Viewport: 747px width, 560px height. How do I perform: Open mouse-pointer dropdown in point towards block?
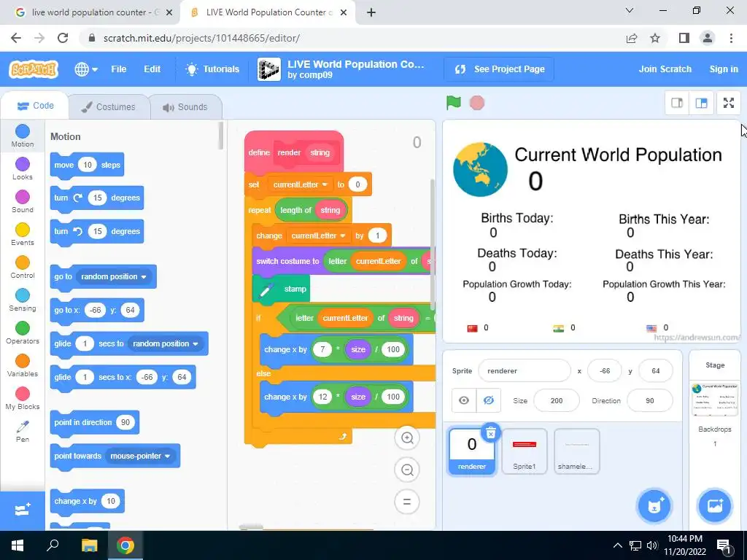140,456
